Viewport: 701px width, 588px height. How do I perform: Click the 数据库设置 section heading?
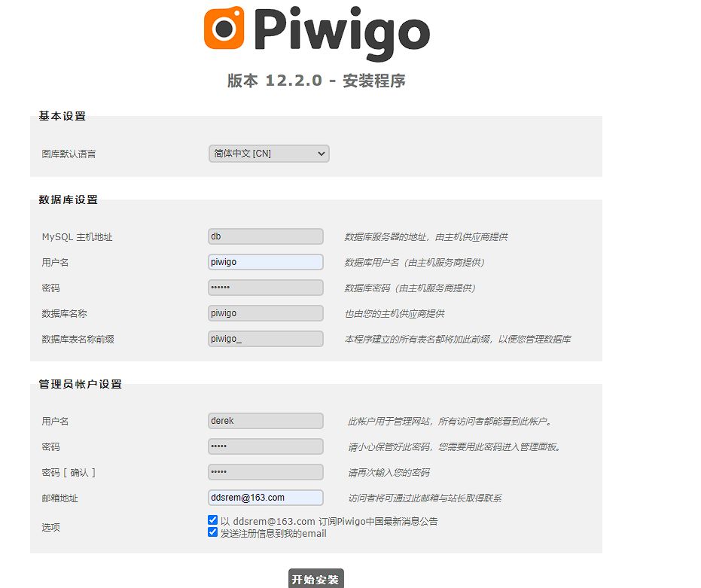pyautogui.click(x=69, y=200)
